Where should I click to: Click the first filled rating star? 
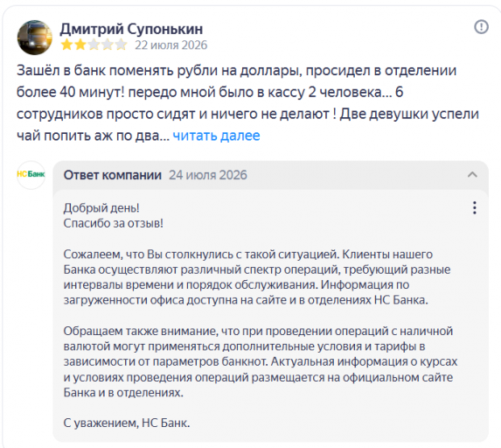point(66,45)
